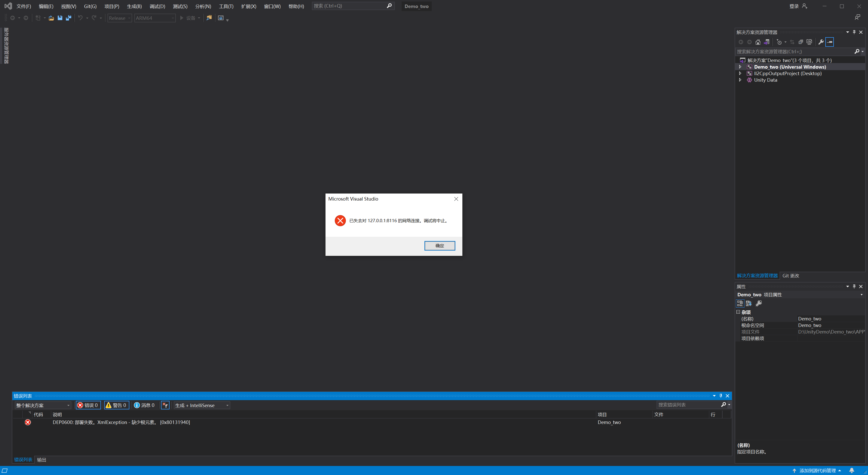This screenshot has height=475, width=868.
Task: Click the Redo icon on the toolbar
Action: point(93,18)
